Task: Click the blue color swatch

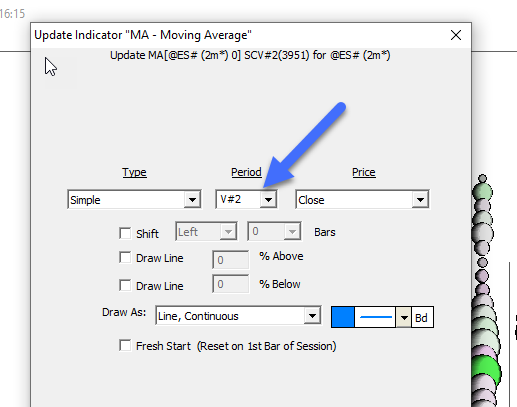Action: 343,317
